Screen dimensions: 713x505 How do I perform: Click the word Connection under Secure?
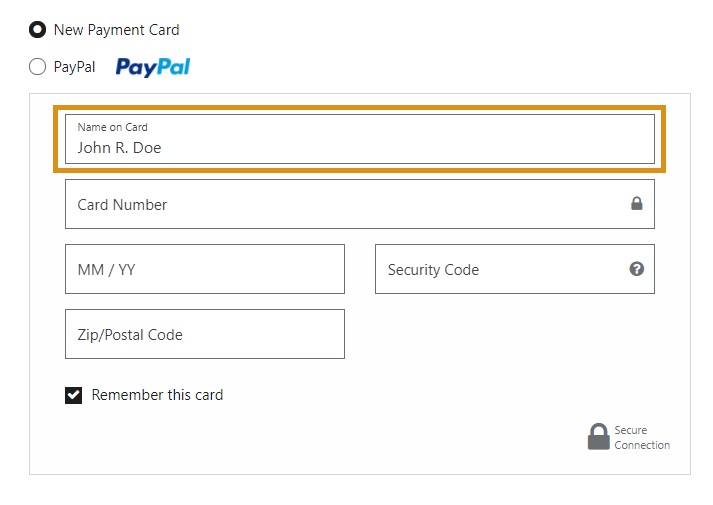642,445
